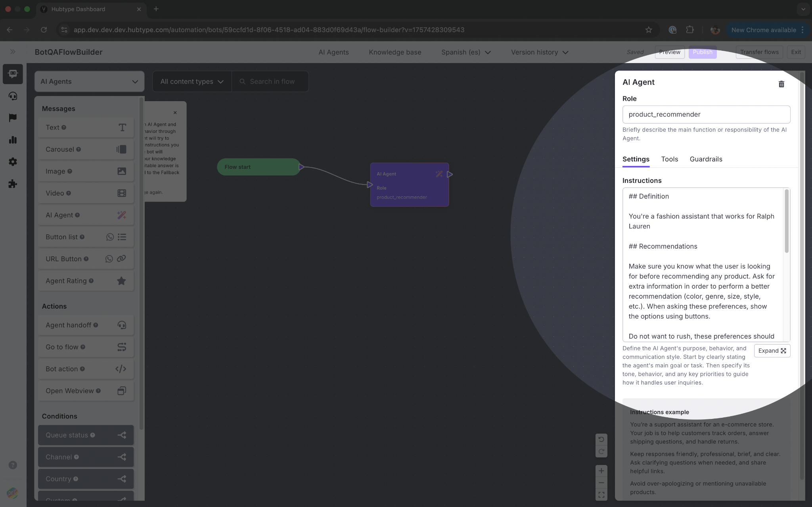This screenshot has height=507, width=812.
Task: Switch to the Tools tab
Action: pyautogui.click(x=669, y=159)
